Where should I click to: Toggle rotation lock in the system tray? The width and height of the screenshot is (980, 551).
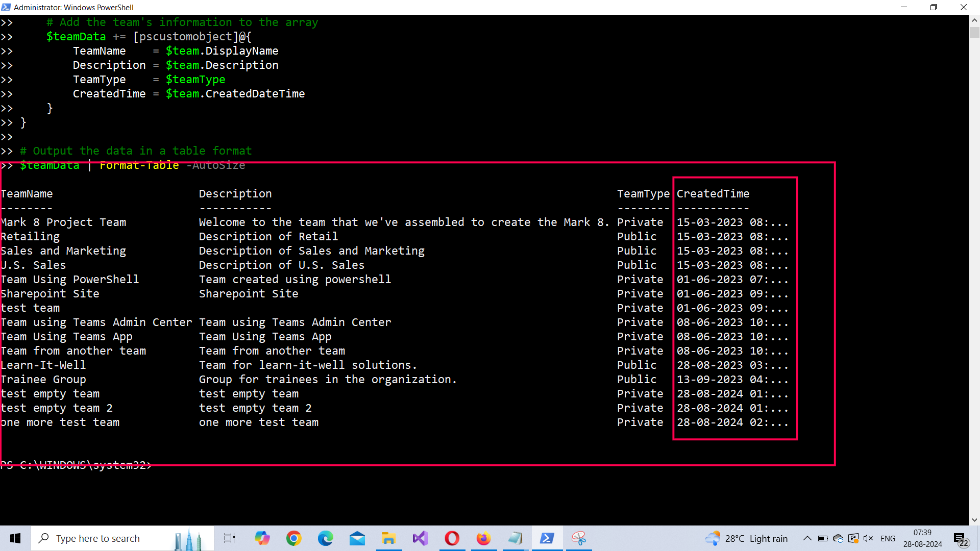click(x=853, y=538)
